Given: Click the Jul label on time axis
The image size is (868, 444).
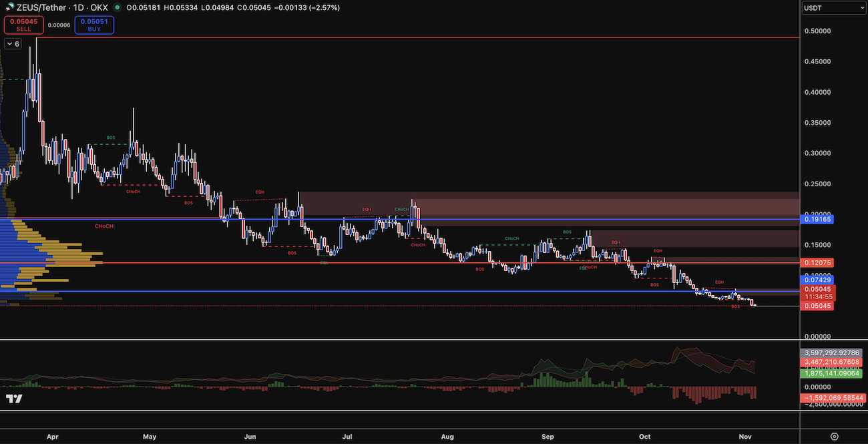Looking at the screenshot, I should 347,437.
